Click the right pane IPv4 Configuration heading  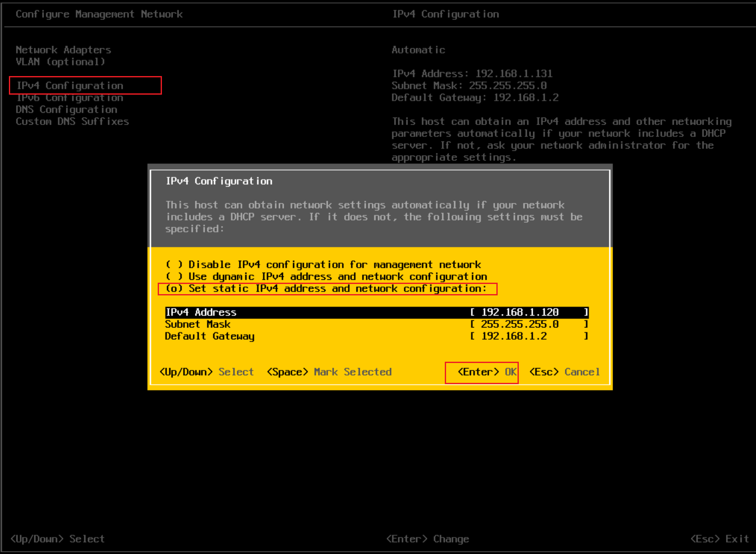click(446, 14)
